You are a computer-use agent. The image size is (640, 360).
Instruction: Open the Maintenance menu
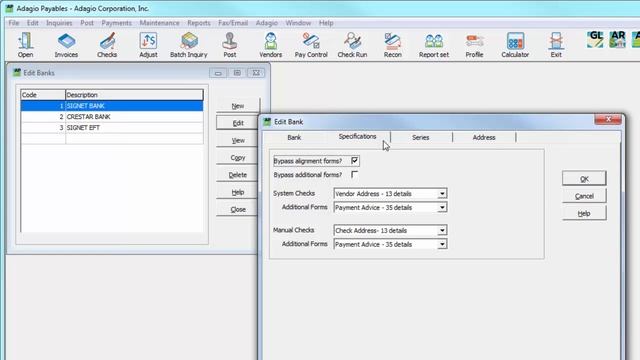coord(160,23)
